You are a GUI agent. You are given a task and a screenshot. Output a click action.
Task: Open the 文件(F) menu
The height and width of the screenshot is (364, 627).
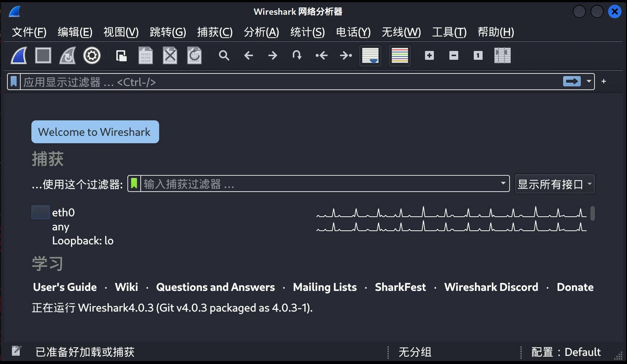[29, 32]
